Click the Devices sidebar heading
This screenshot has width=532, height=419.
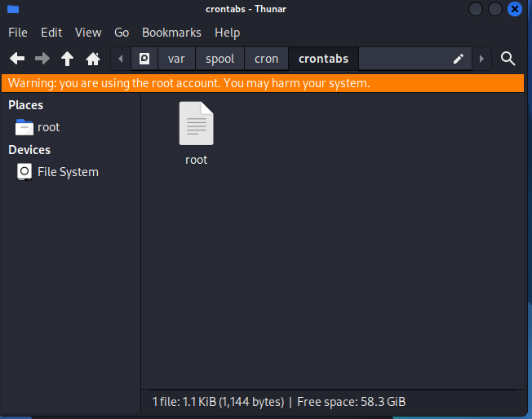(29, 150)
